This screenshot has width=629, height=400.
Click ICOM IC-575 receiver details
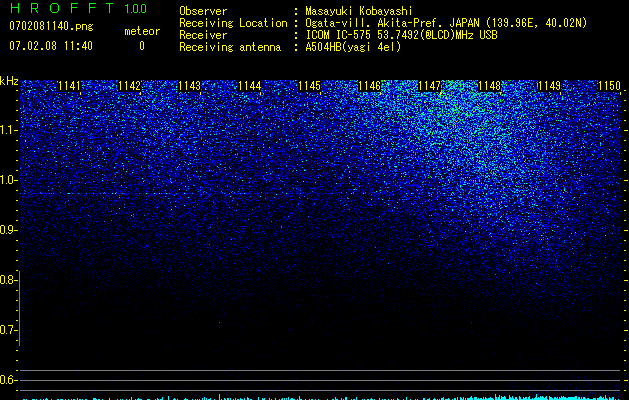(401, 35)
